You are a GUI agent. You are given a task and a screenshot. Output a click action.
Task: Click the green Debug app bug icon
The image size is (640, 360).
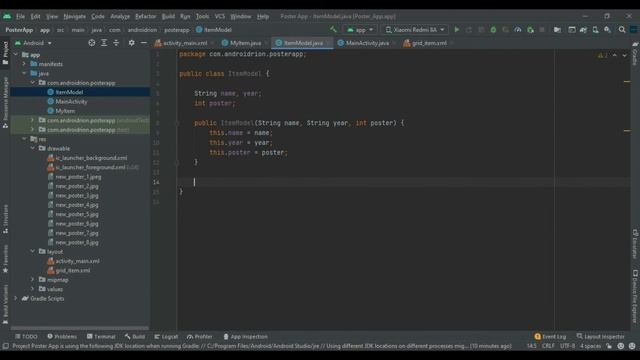tap(493, 30)
